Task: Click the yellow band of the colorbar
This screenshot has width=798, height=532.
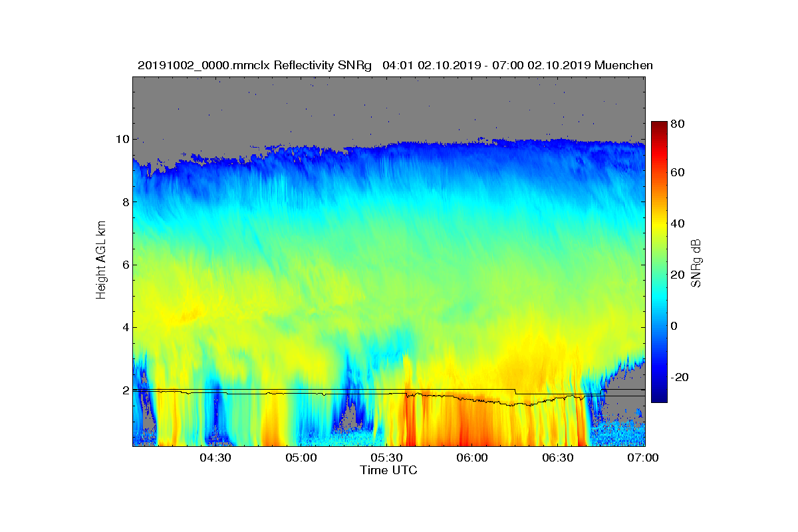Action: click(659, 226)
